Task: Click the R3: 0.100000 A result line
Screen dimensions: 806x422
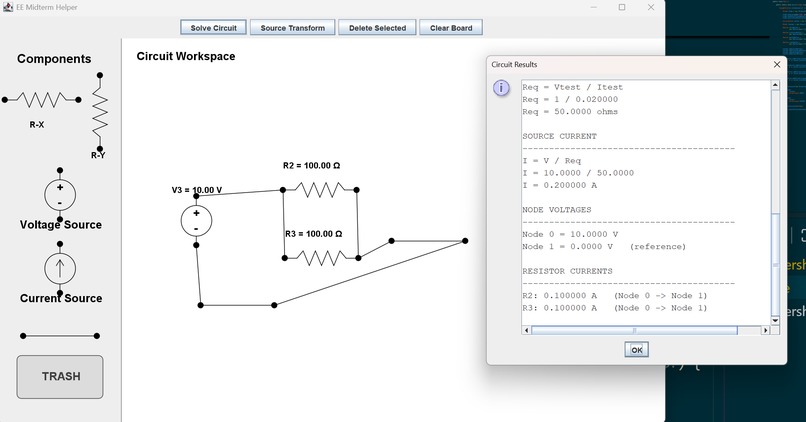Action: click(x=615, y=308)
